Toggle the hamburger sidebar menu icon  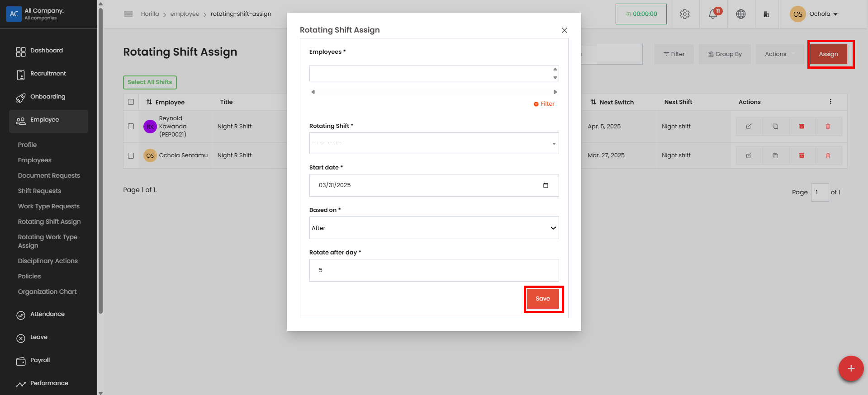point(128,14)
